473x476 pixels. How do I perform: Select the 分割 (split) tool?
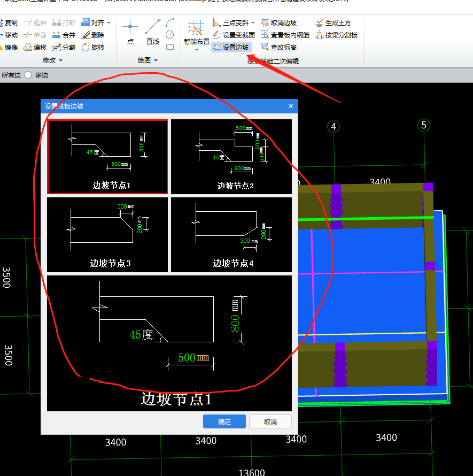coord(64,48)
